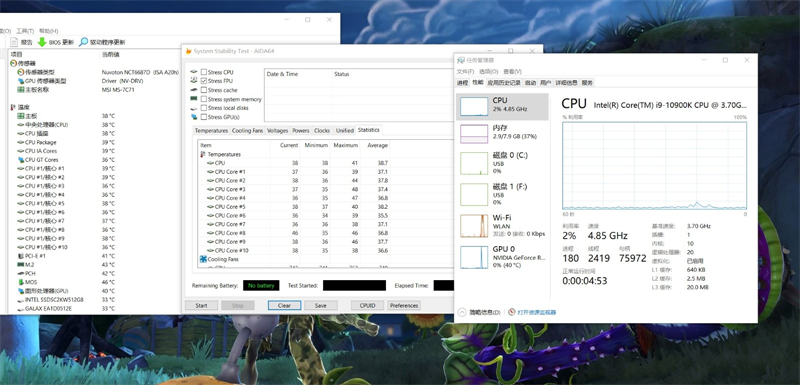800x385 pixels.
Task: Click the motherboard icon next to 主板名称
Action: point(20,90)
